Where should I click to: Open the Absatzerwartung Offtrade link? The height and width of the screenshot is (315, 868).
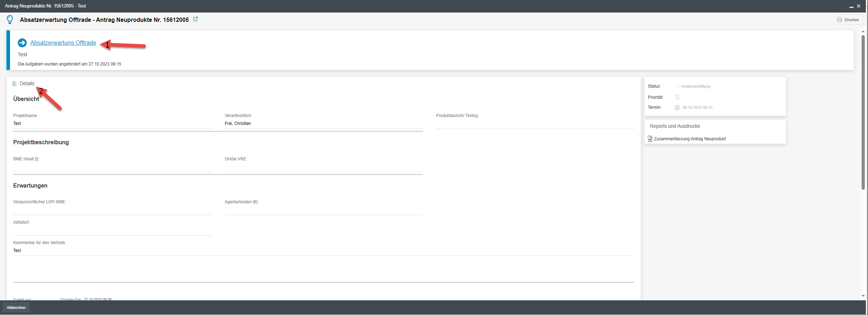[63, 43]
